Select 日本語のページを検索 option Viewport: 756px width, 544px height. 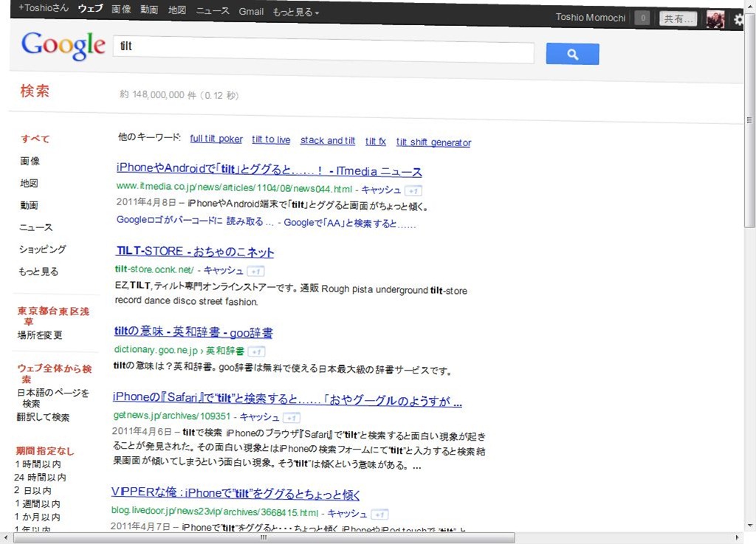52,398
